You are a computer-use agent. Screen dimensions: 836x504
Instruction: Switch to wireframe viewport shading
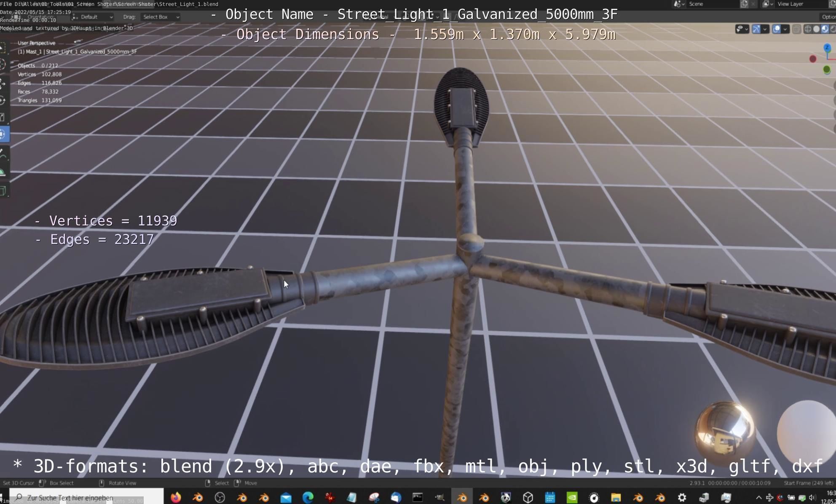click(808, 29)
